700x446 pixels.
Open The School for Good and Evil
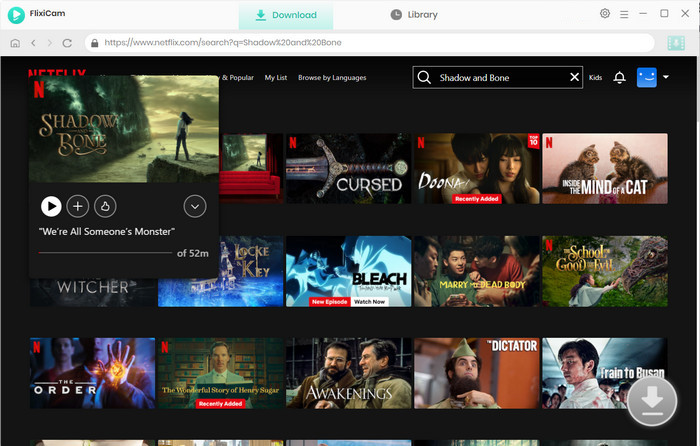click(x=605, y=271)
